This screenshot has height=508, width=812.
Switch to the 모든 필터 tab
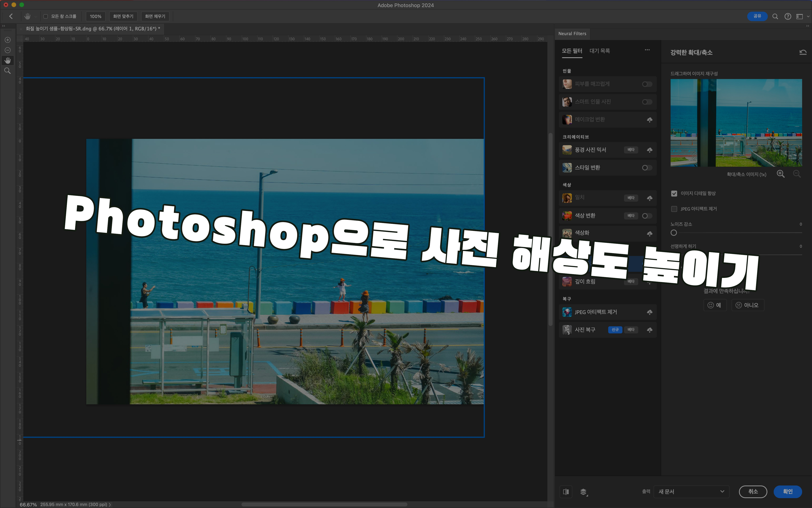point(572,51)
